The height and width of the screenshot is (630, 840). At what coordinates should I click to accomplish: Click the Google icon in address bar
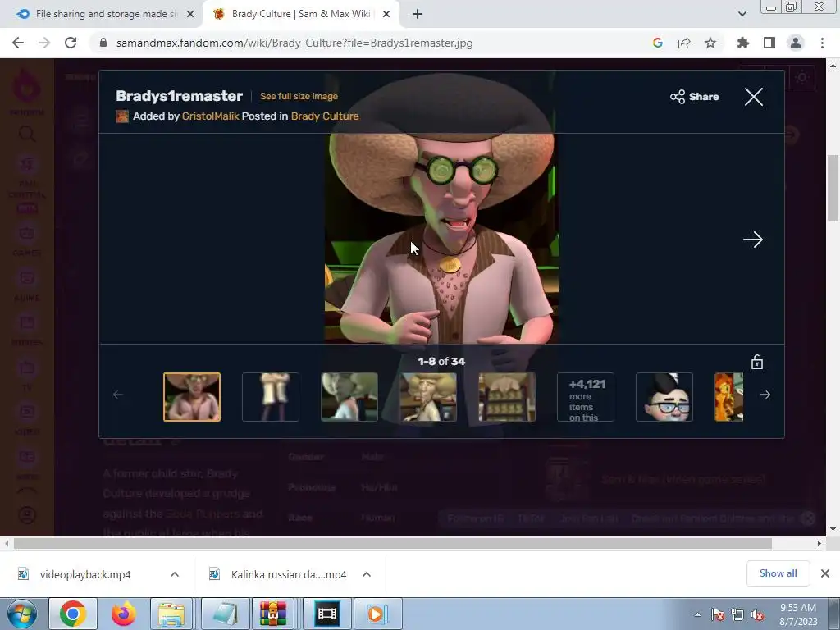[658, 43]
